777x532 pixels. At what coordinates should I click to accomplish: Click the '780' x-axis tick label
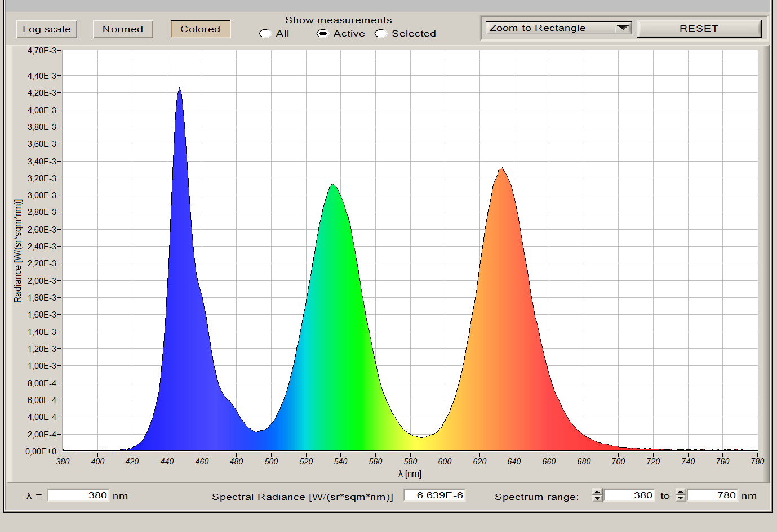coord(757,462)
